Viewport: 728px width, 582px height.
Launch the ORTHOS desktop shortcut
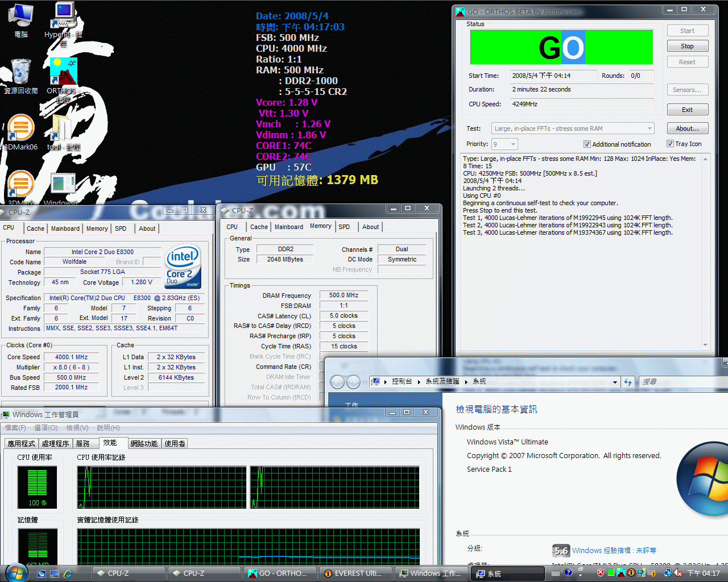(x=63, y=80)
